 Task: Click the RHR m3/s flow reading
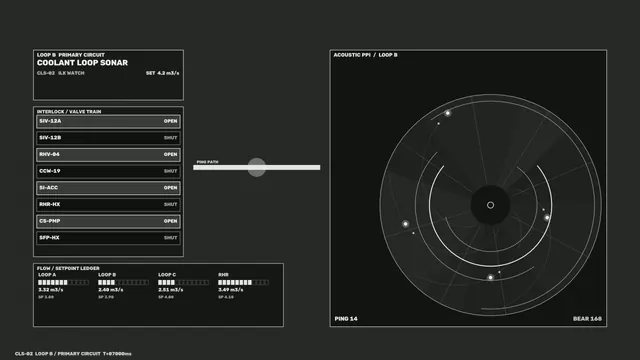231,290
